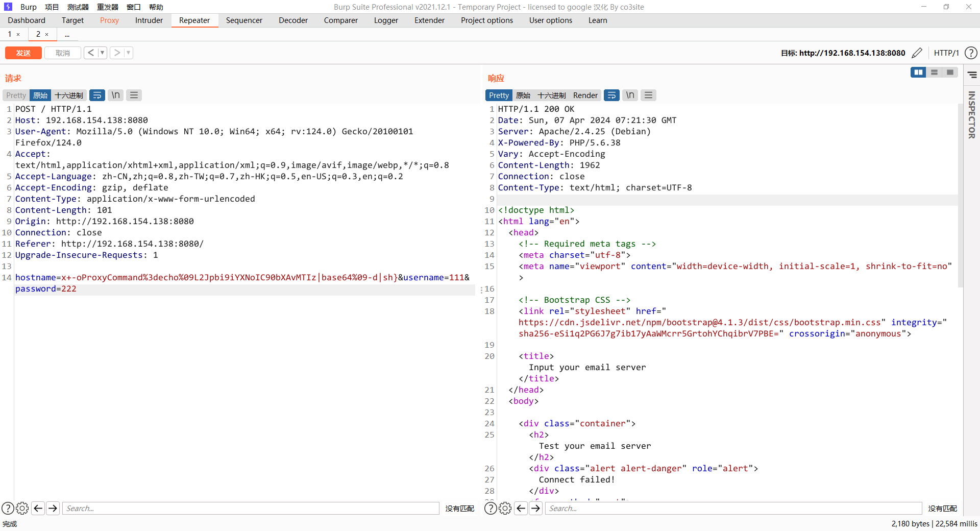Open the Intruder tab
980x531 pixels.
coord(149,20)
